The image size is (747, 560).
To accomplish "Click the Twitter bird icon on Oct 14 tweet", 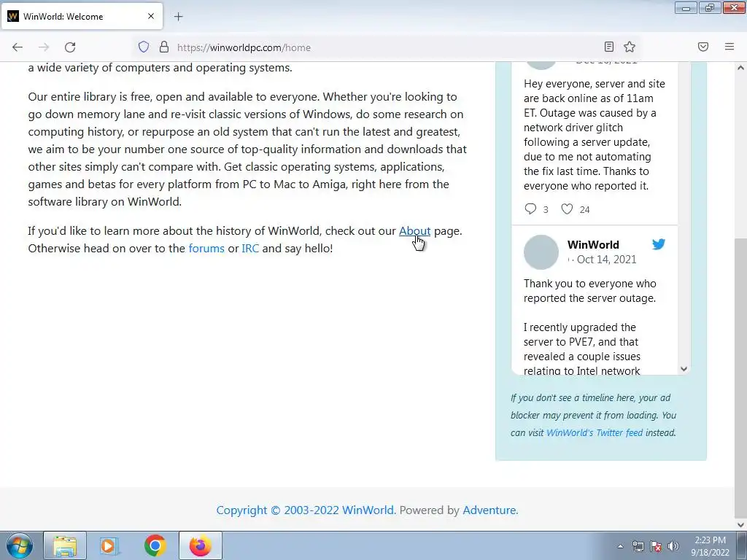I will (659, 244).
